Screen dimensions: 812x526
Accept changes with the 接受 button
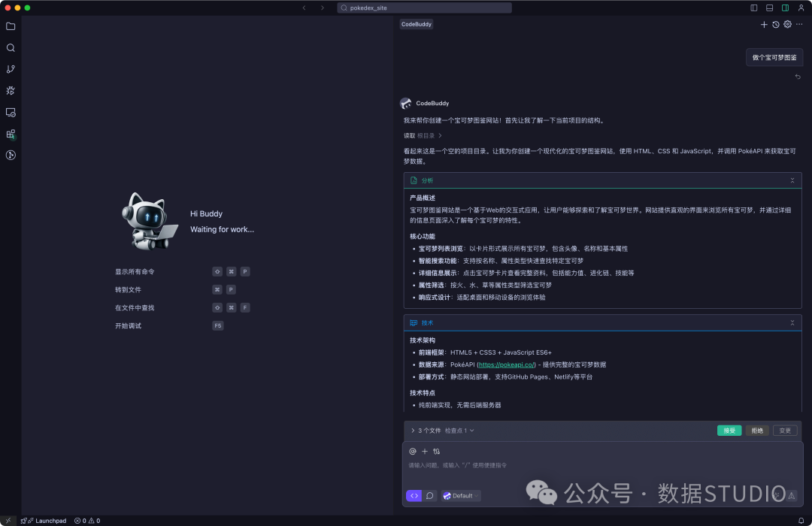click(729, 431)
